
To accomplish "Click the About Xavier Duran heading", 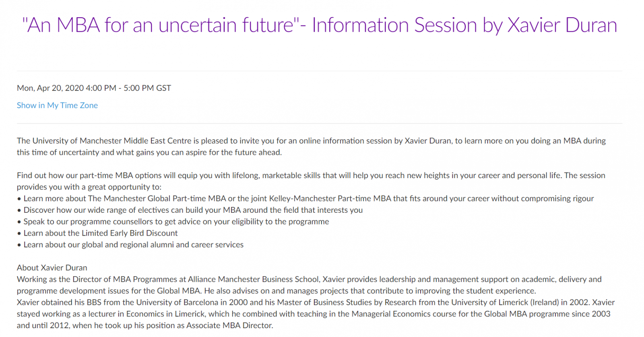I will [x=52, y=268].
